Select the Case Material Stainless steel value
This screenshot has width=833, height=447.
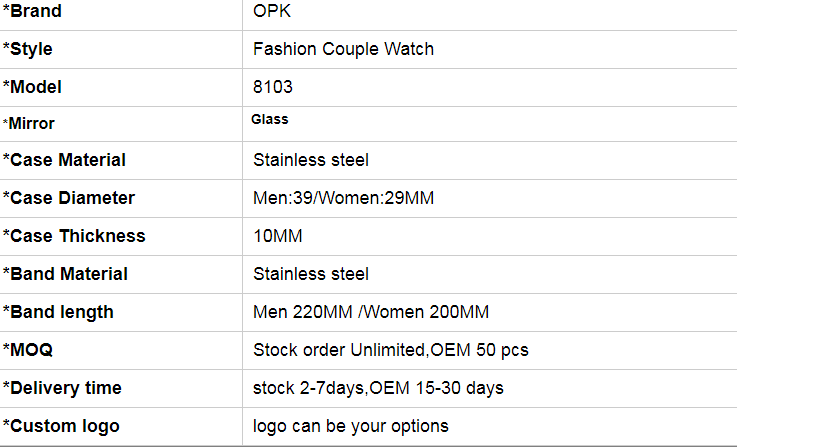click(x=311, y=160)
